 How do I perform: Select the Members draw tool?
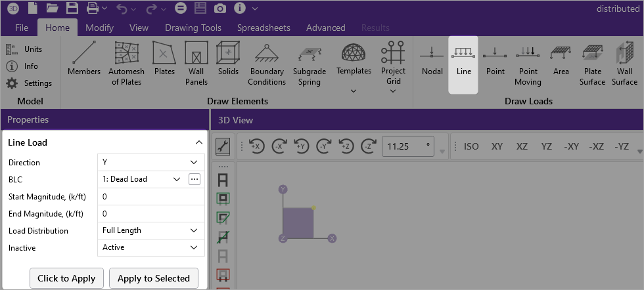click(x=83, y=59)
